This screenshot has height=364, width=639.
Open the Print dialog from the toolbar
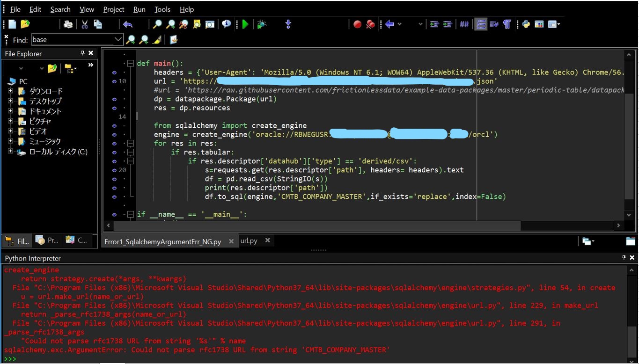point(69,24)
